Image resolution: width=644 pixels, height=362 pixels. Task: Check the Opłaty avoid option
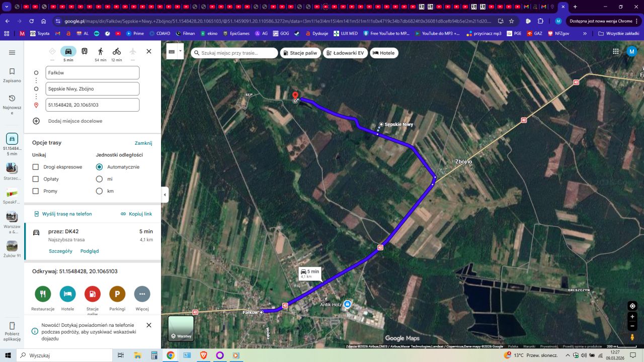click(36, 179)
